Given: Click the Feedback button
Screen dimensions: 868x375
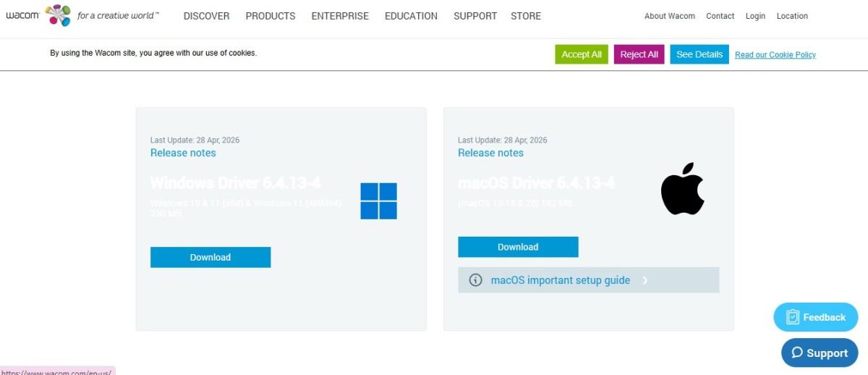Looking at the screenshot, I should coord(816,317).
